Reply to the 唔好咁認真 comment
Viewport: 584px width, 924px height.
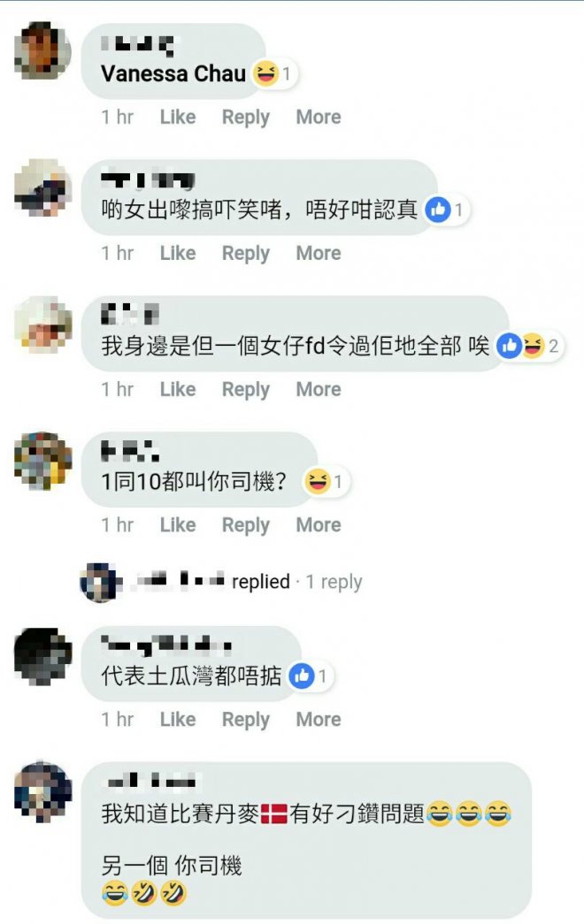pos(245,254)
